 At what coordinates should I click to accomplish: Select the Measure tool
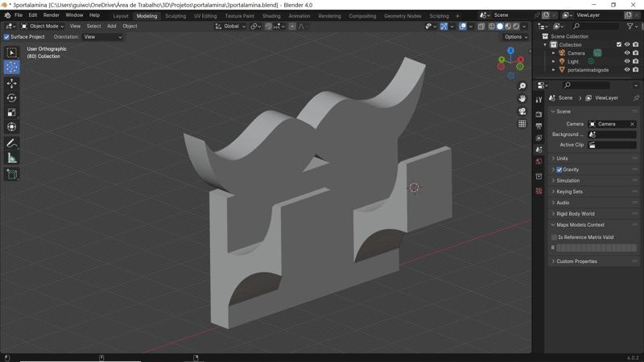coord(11,158)
